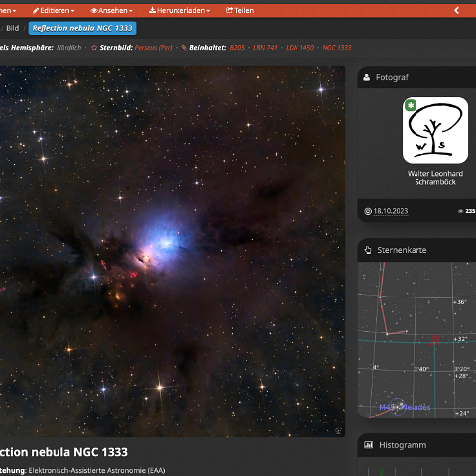Click the Sternenkarte hand pointer icon

[x=368, y=250]
